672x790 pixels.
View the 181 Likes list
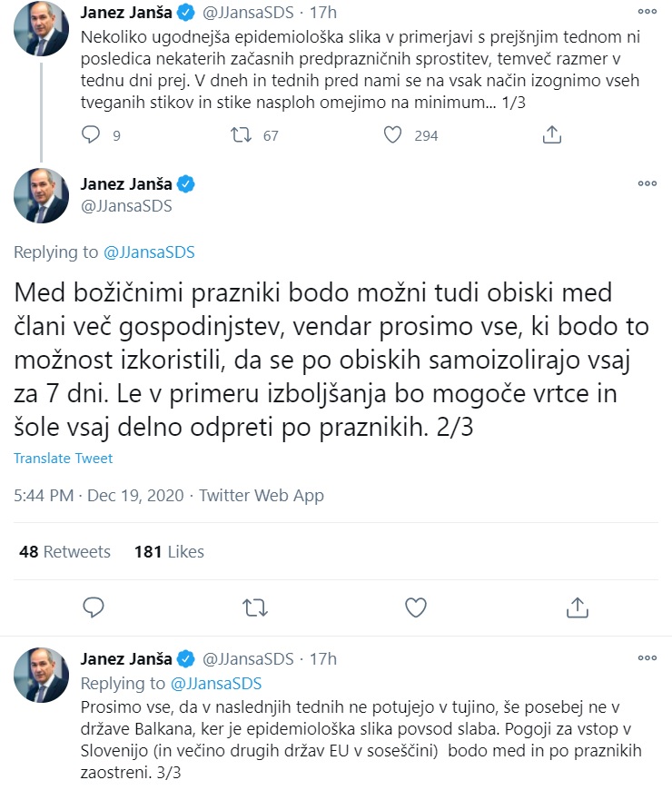(169, 552)
